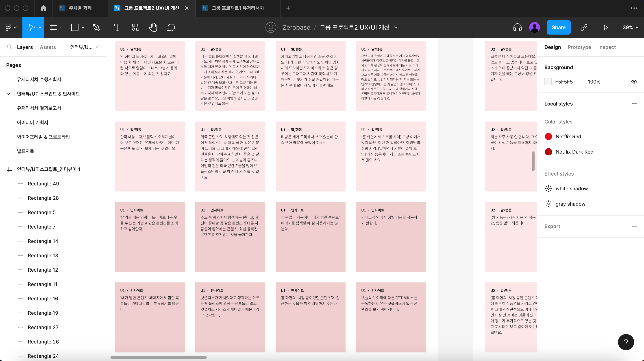
Task: Expand the main menu dropdown arrow
Action: click(x=15, y=28)
